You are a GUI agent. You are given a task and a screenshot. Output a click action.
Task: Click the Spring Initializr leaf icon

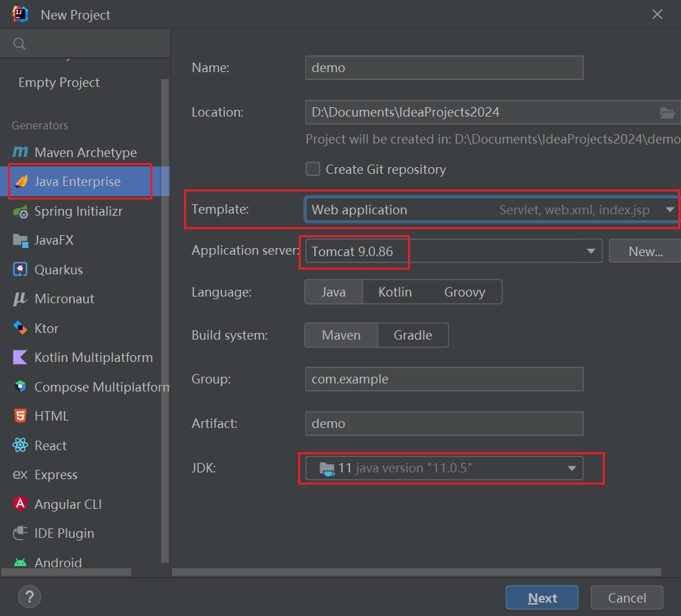(20, 212)
